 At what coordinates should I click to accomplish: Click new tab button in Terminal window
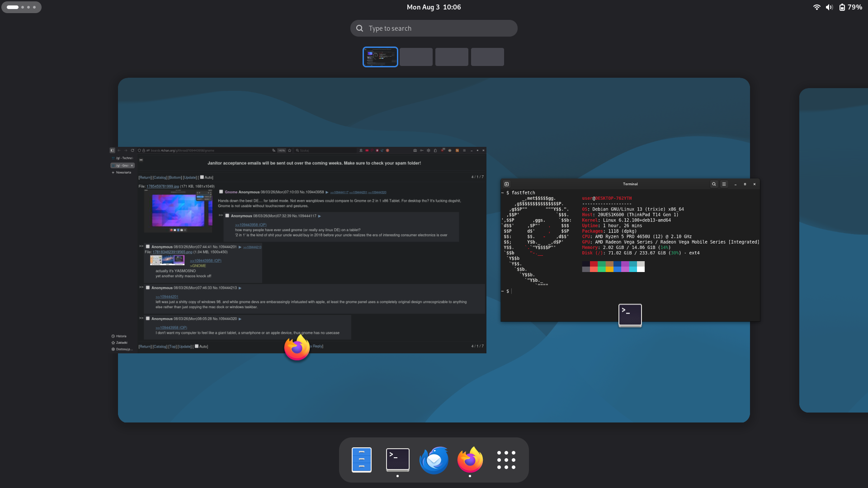pos(506,184)
